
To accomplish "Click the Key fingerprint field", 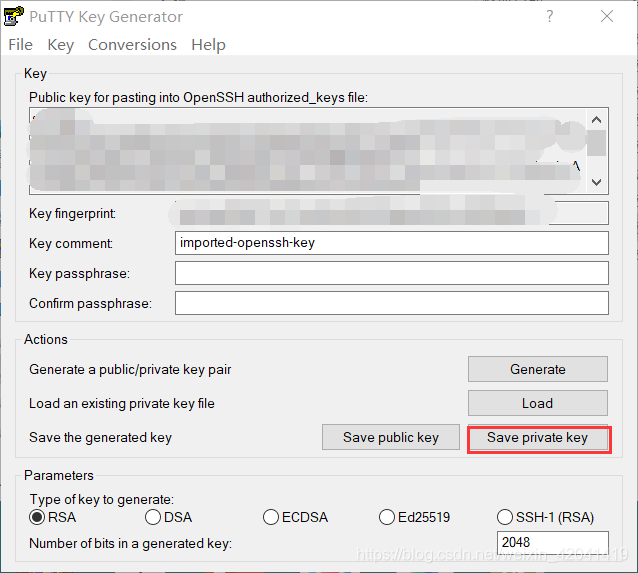I will [392, 213].
